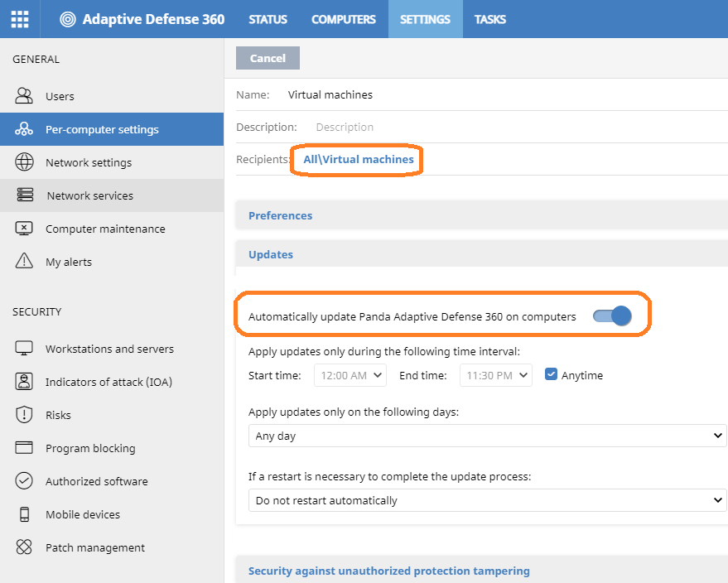Uncheck the Anytime checkbox
Screen dimensions: 728x583
(x=551, y=374)
